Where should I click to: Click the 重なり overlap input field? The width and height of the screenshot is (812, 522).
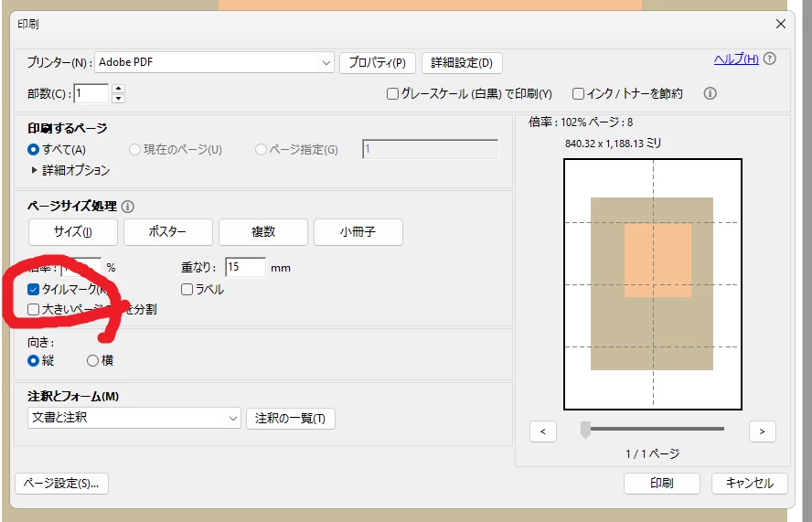click(x=245, y=267)
